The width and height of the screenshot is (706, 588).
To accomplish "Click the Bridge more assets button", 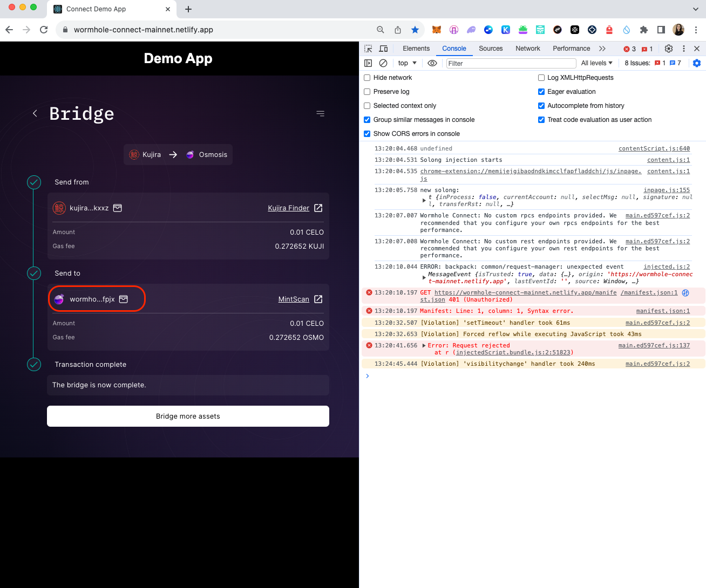I will tap(188, 416).
